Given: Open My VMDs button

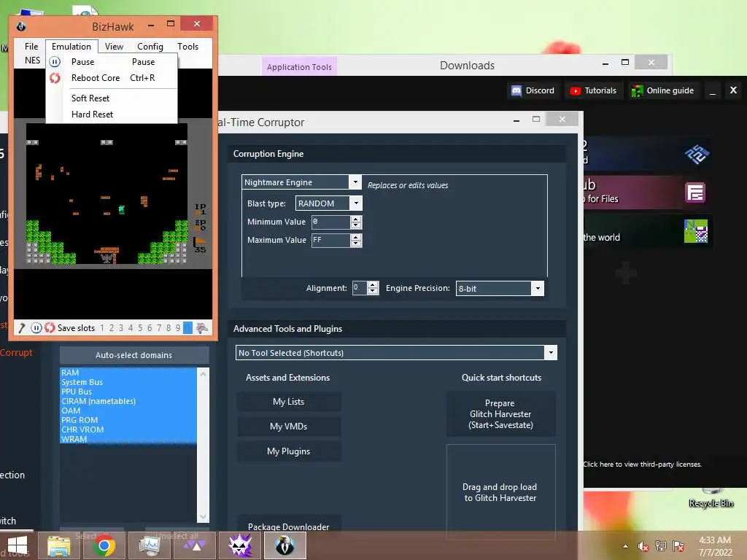Looking at the screenshot, I should coord(289,426).
